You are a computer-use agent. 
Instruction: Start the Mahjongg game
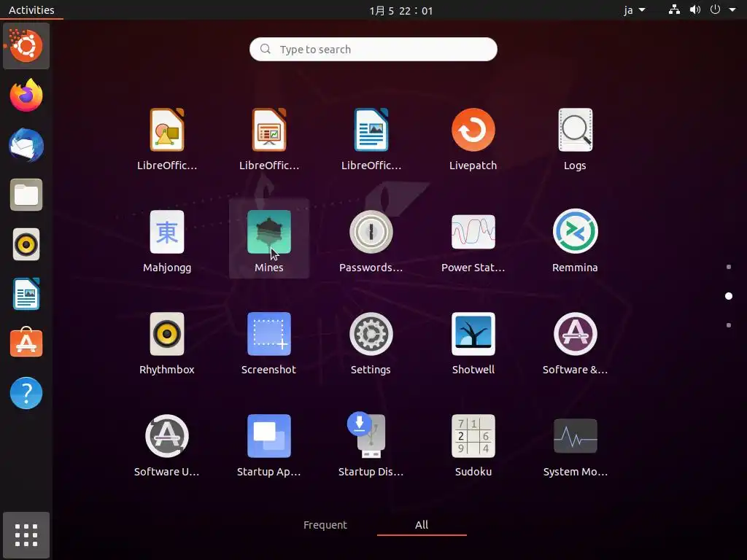point(167,232)
